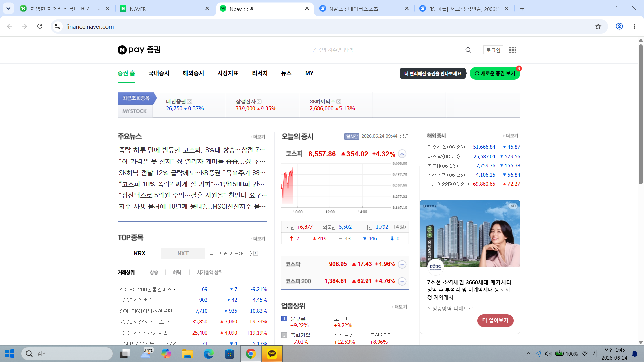Click the Npay 증권 logo
The image size is (644, 362).
tap(139, 50)
